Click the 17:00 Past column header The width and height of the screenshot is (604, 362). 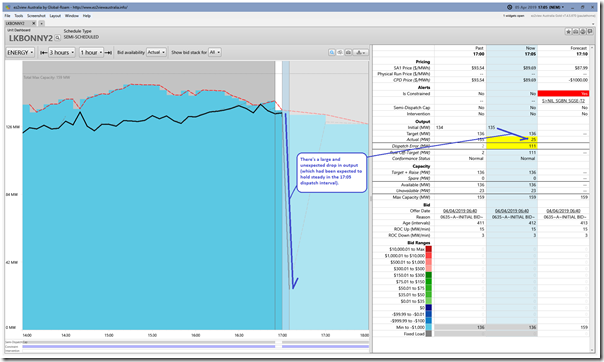(x=478, y=54)
